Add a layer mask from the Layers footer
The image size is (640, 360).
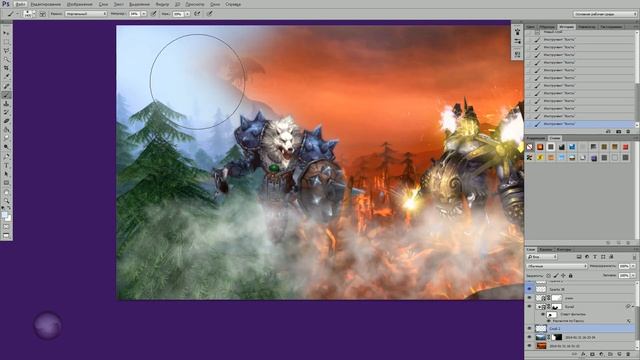pos(592,354)
